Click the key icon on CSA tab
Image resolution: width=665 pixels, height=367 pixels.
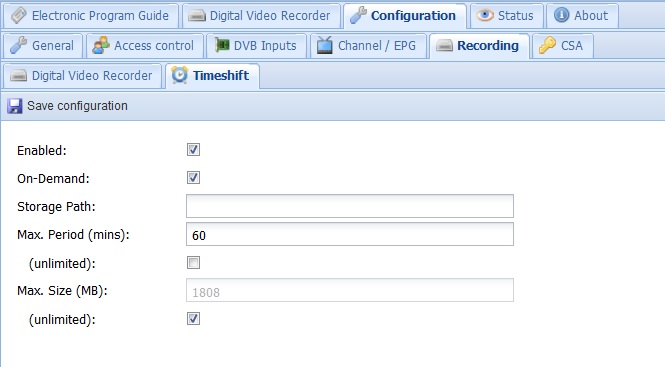[x=547, y=45]
